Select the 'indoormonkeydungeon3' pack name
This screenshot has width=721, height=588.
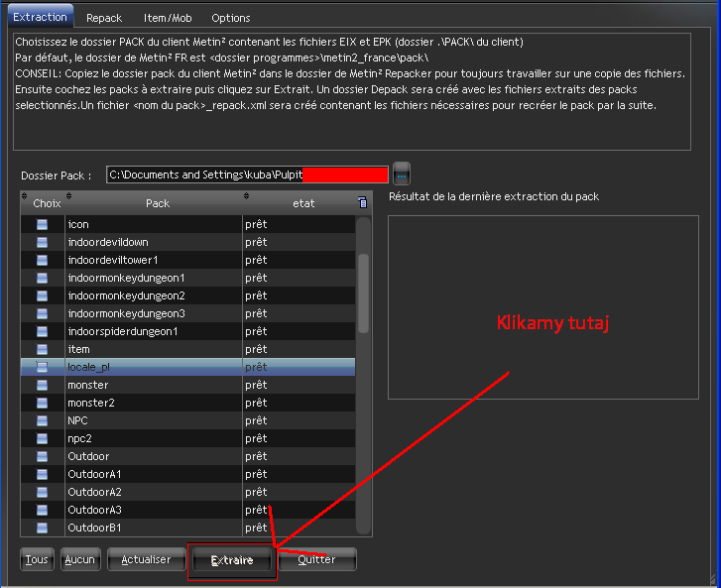click(x=126, y=313)
